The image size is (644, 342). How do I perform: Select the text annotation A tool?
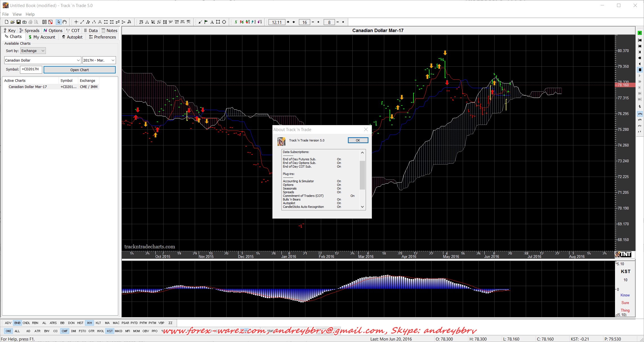[212, 22]
